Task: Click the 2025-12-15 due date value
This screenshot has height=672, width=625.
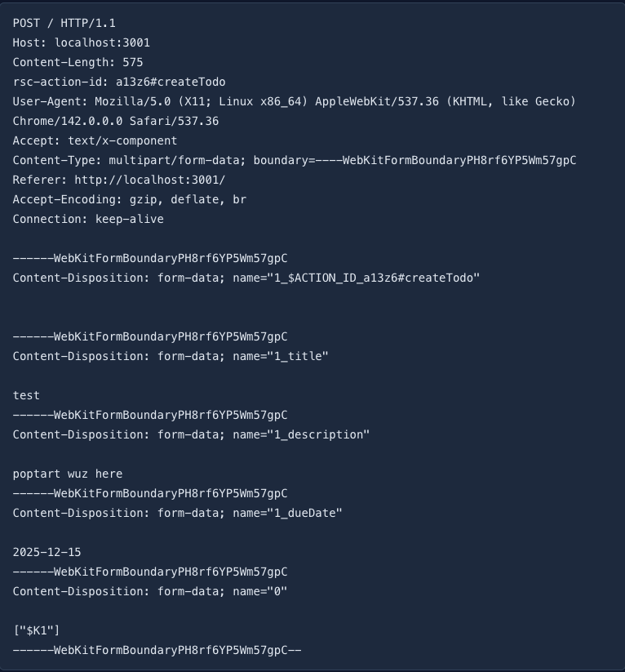Action: (47, 552)
